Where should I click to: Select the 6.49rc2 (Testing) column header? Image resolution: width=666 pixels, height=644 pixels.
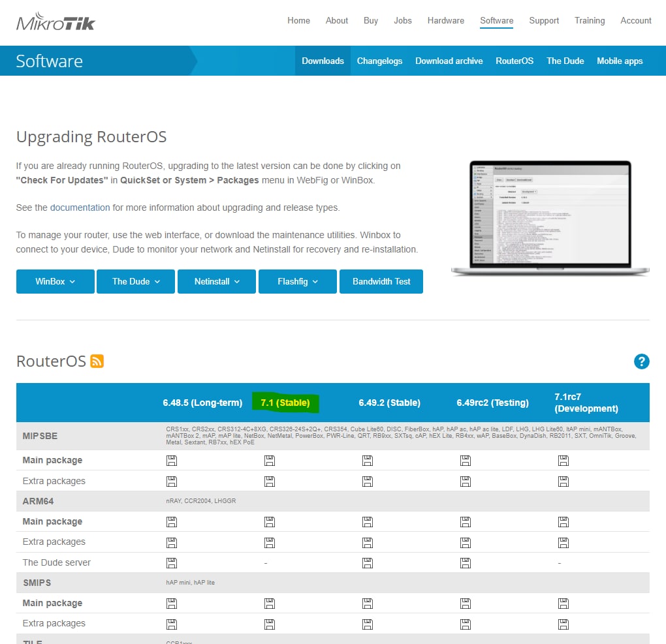(x=493, y=403)
